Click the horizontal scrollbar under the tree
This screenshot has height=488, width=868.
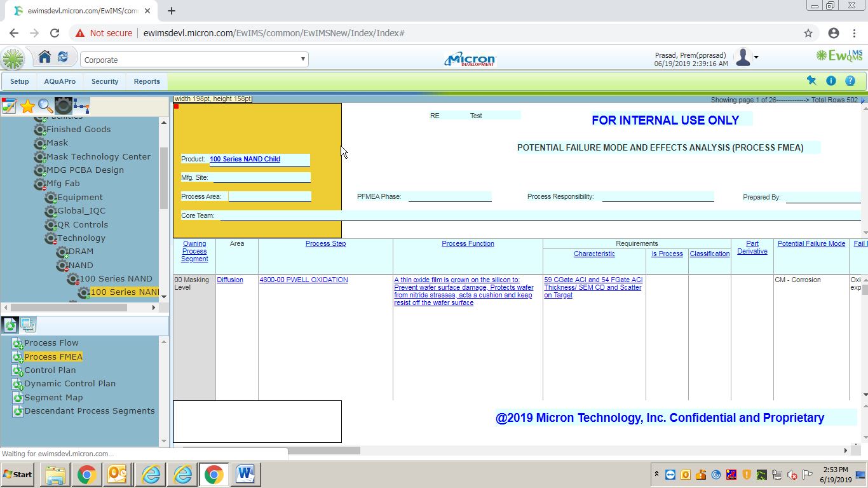[x=69, y=308]
